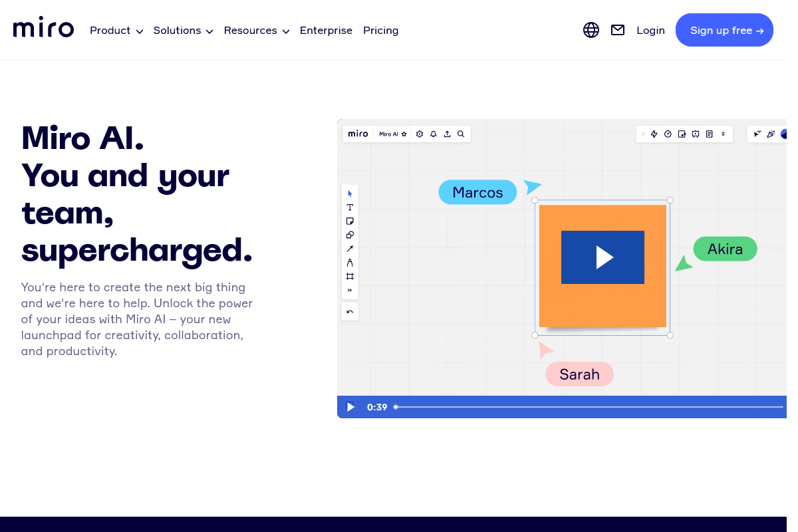798x532 pixels.
Task: Open the Login link
Action: click(650, 30)
